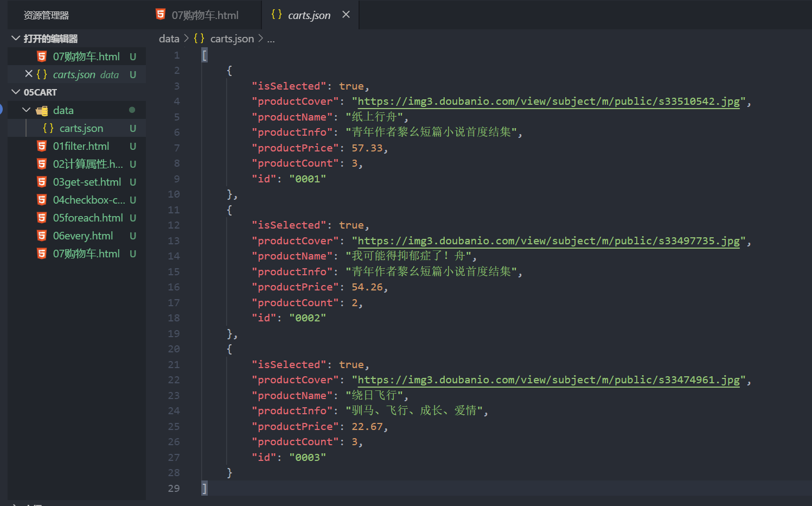Click braces icon of carts.json under data
The width and height of the screenshot is (812, 506).
point(48,128)
